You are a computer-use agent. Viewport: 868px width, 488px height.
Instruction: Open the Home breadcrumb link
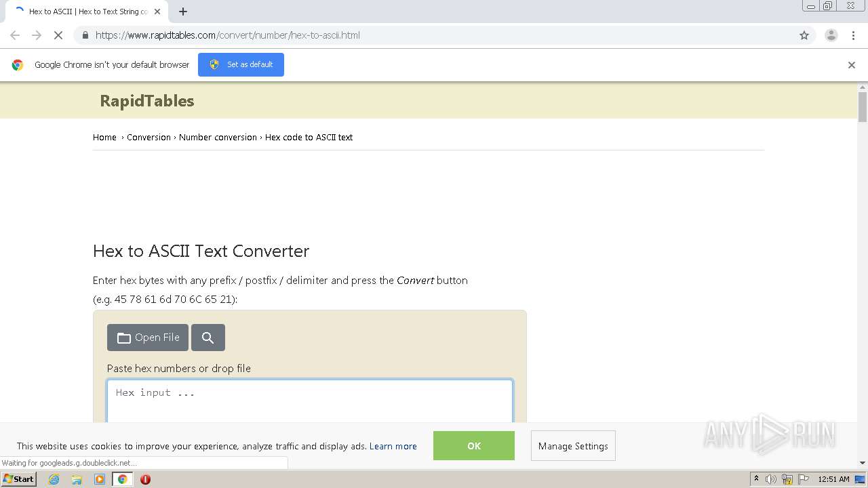[104, 137]
